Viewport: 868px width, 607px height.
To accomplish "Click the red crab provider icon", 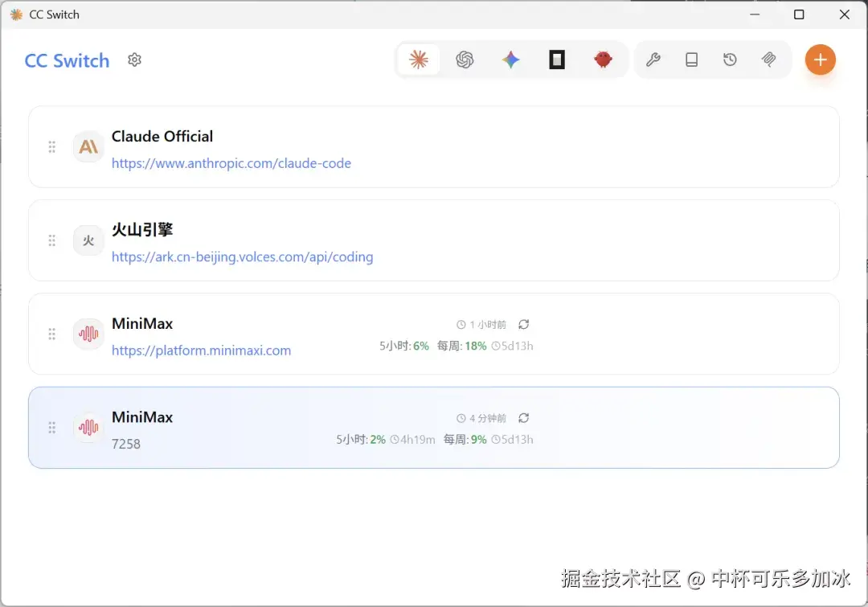I will (603, 59).
